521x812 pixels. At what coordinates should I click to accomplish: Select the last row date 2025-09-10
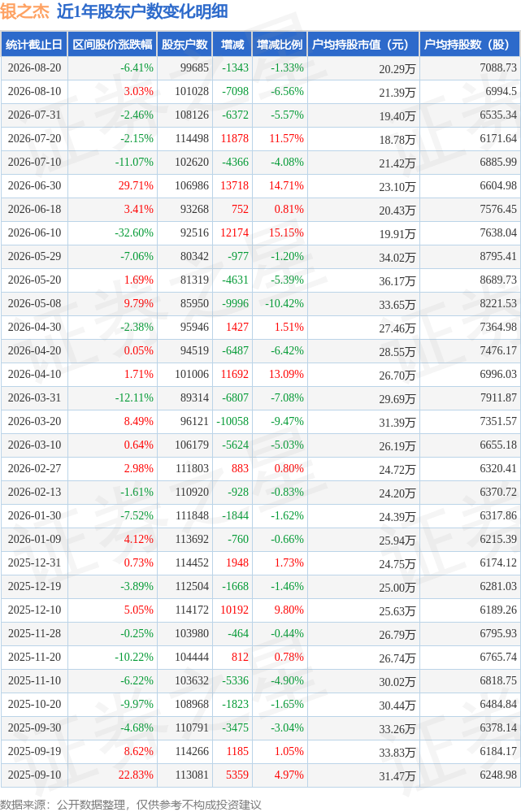click(x=34, y=775)
